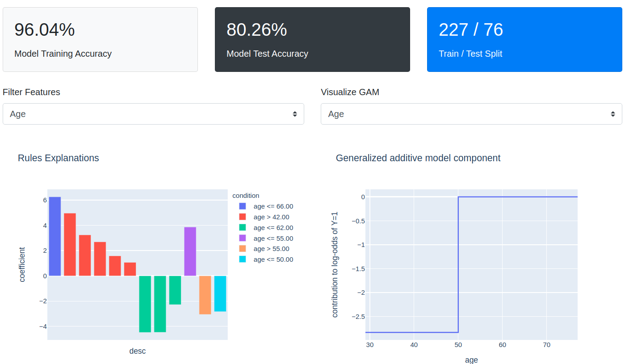Toggle legend entry age <= 50.00

click(x=266, y=259)
